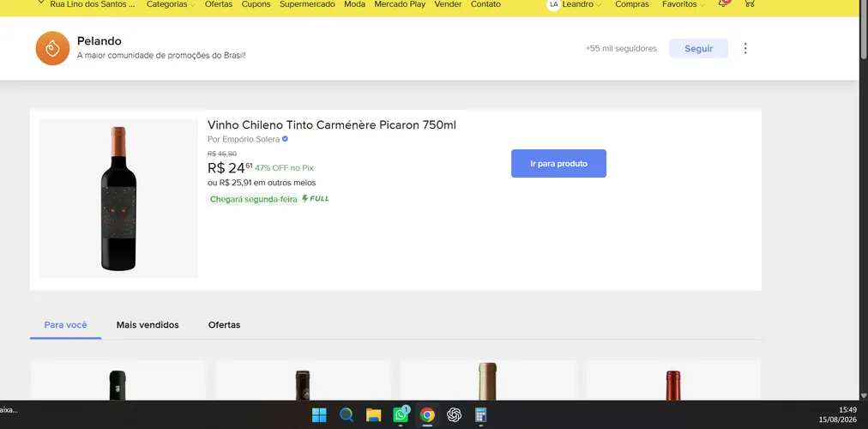Click the Seguir follow button

[699, 48]
